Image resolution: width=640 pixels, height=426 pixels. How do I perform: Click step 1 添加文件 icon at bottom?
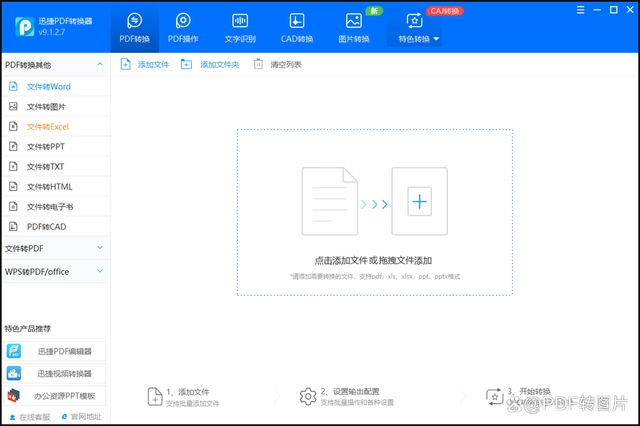(155, 397)
